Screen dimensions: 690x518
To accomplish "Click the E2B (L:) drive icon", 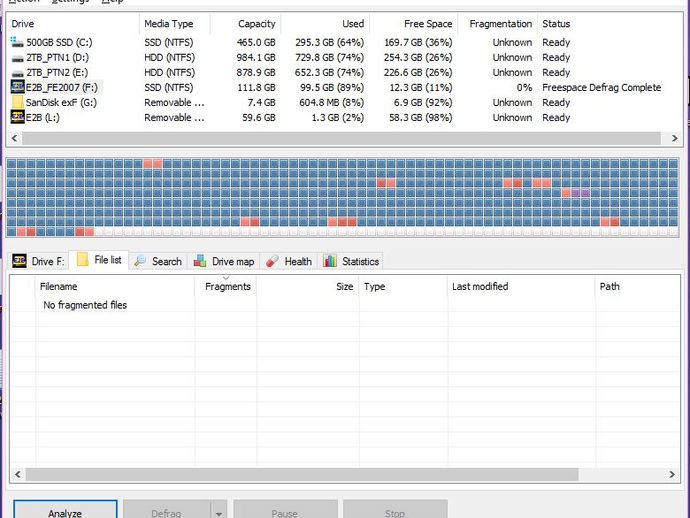I will coord(18,117).
